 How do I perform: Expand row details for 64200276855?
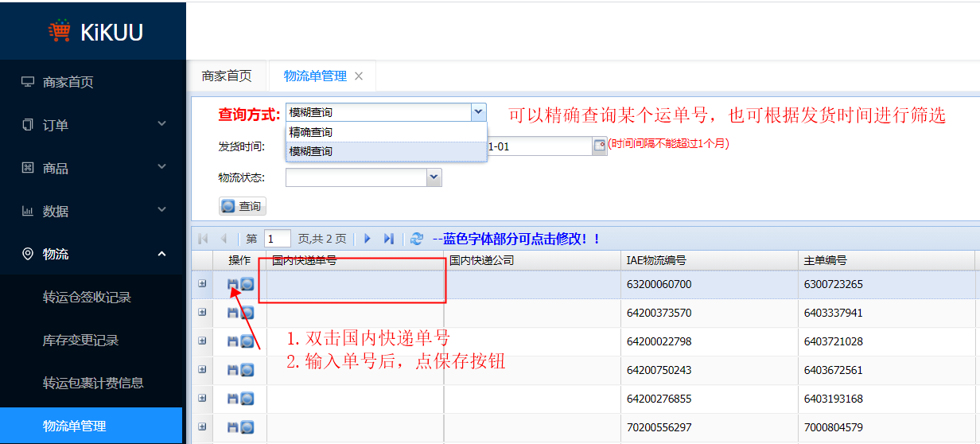[x=202, y=399]
